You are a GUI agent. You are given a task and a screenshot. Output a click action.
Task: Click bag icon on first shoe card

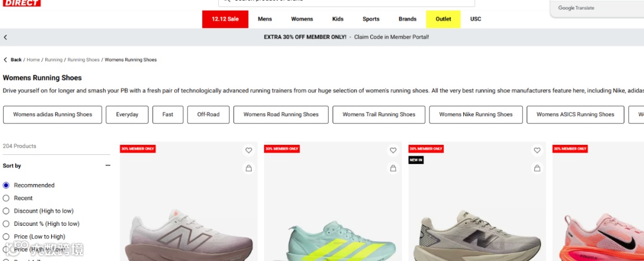tap(249, 168)
